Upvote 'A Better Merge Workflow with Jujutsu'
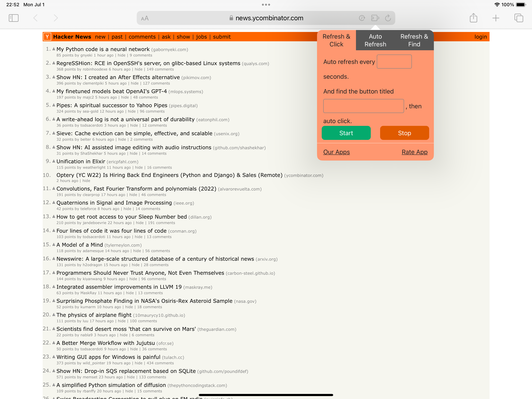The height and width of the screenshot is (399, 532). pyautogui.click(x=54, y=343)
